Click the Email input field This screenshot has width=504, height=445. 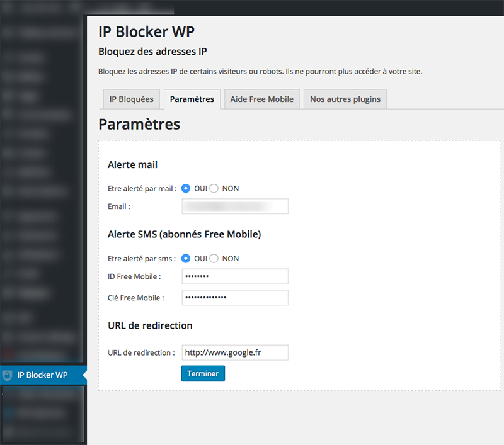click(x=235, y=206)
